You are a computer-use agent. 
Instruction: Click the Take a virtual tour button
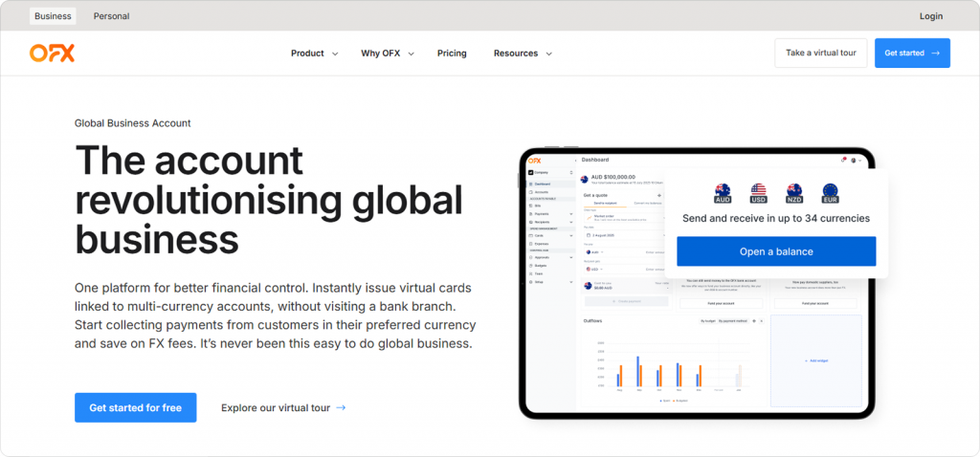point(820,54)
